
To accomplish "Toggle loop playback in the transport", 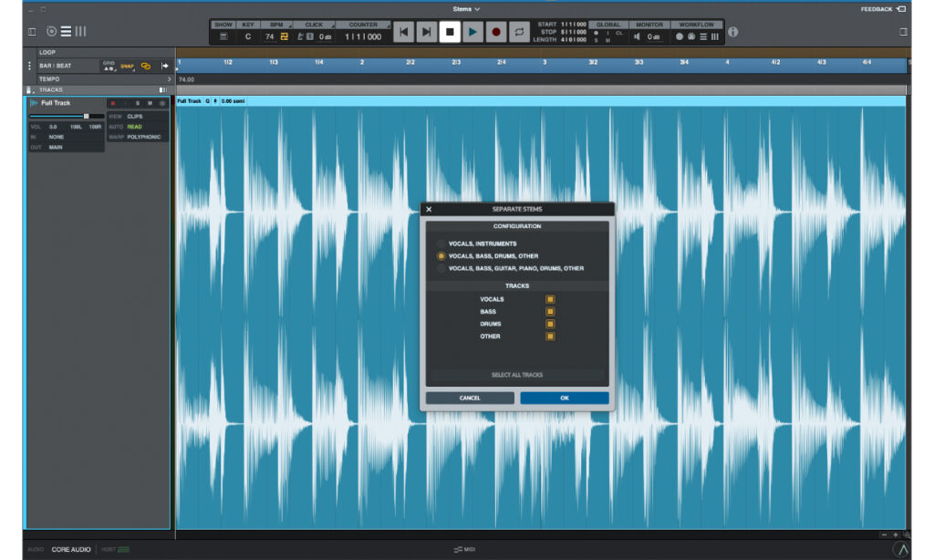I will (519, 32).
